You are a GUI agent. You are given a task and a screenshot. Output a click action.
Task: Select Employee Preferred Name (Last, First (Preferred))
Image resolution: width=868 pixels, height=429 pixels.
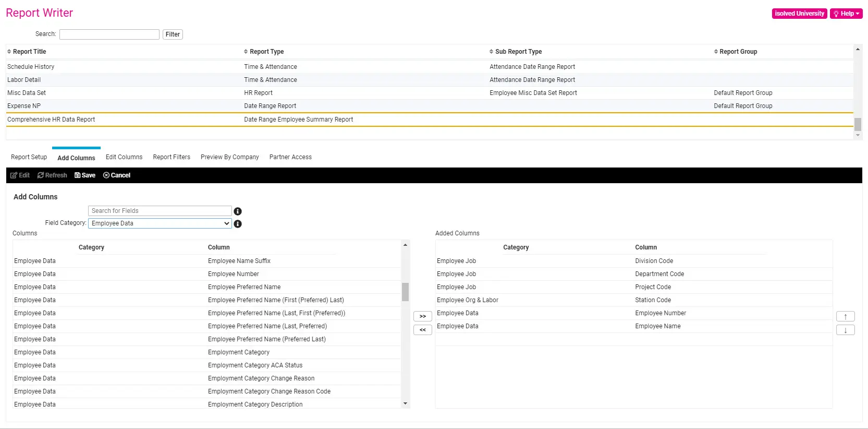coord(207,313)
